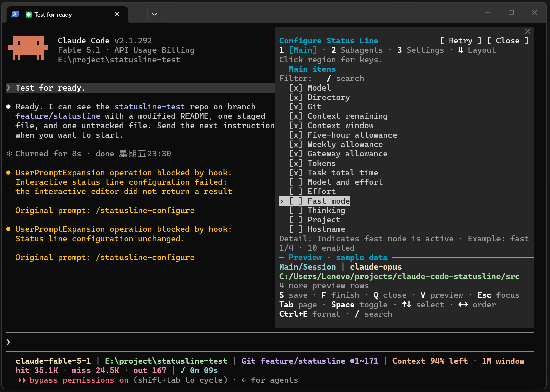
Task: Click 'Context 94% left' in status line
Action: coord(430,361)
